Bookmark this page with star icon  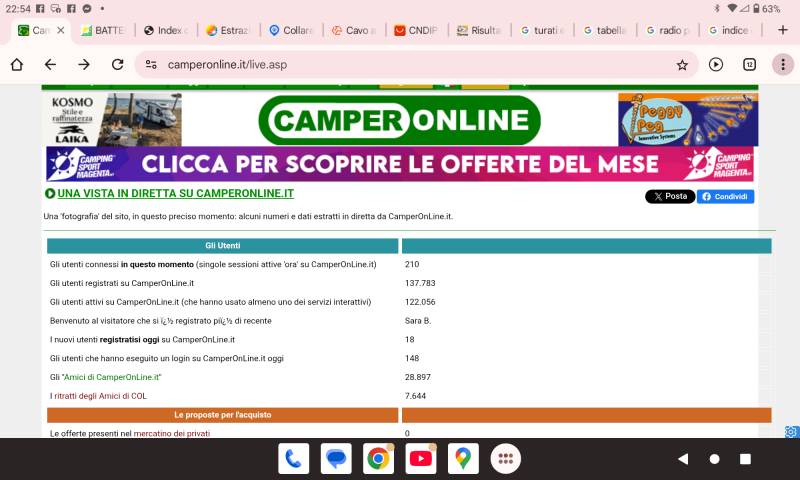[682, 65]
